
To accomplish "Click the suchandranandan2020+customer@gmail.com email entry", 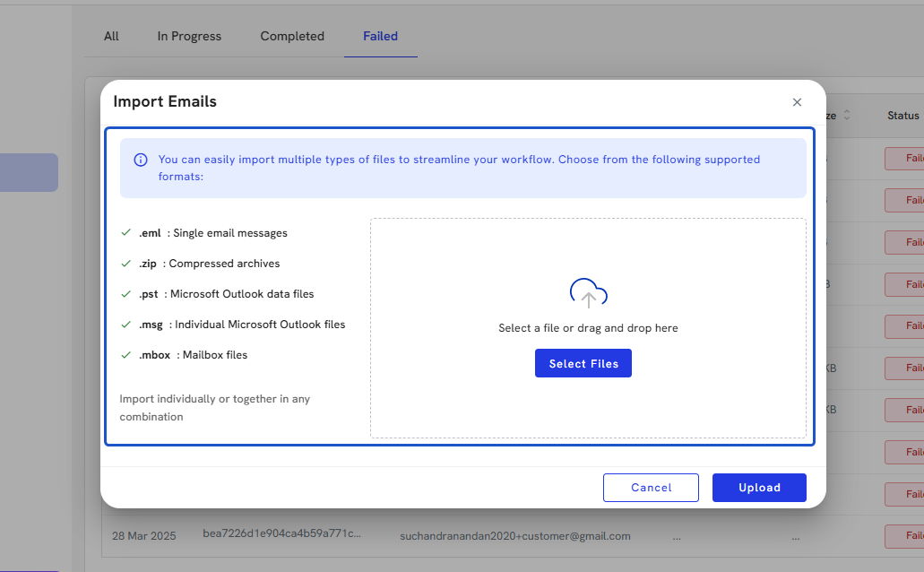I will click(514, 536).
